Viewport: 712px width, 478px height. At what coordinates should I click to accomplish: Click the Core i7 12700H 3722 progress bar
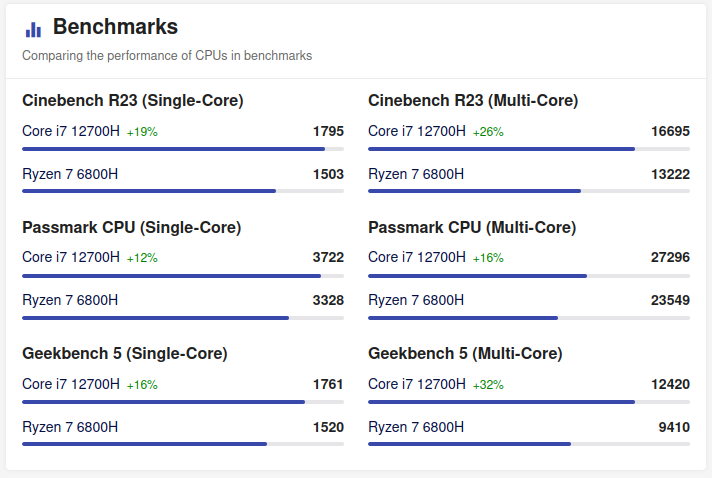pyautogui.click(x=183, y=276)
